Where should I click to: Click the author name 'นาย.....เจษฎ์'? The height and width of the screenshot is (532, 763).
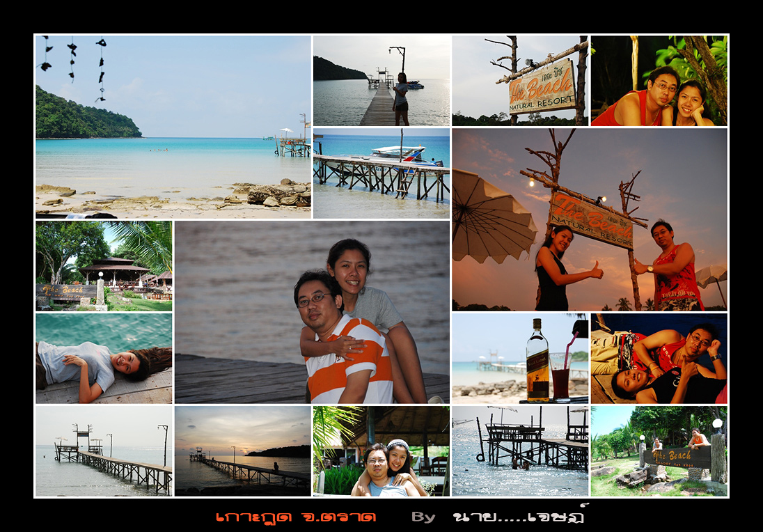(x=520, y=515)
